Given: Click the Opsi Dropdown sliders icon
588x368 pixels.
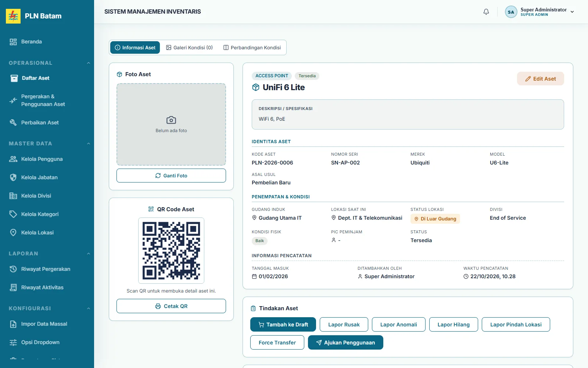Looking at the screenshot, I should point(13,342).
